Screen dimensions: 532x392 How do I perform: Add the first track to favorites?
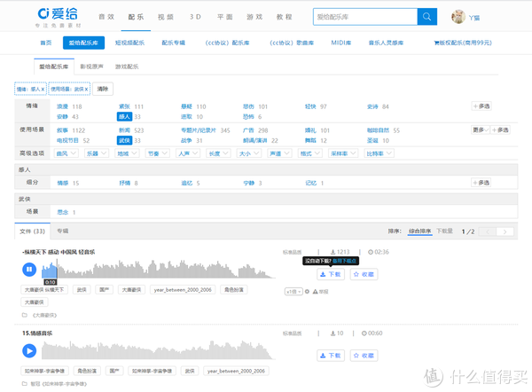(x=364, y=274)
